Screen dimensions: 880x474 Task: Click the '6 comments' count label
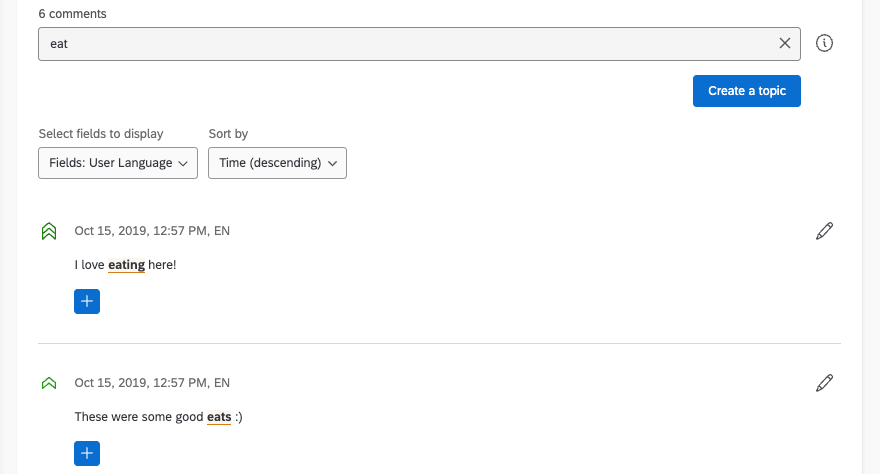pyautogui.click(x=73, y=14)
